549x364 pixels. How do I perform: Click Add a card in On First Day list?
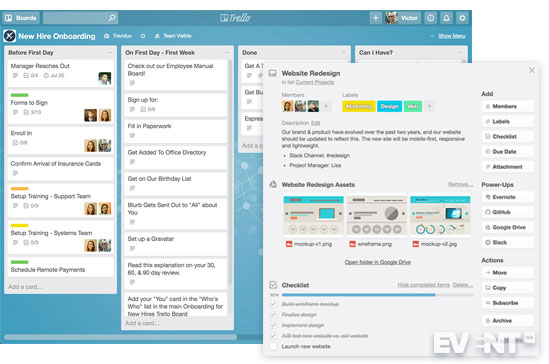pyautogui.click(x=142, y=323)
